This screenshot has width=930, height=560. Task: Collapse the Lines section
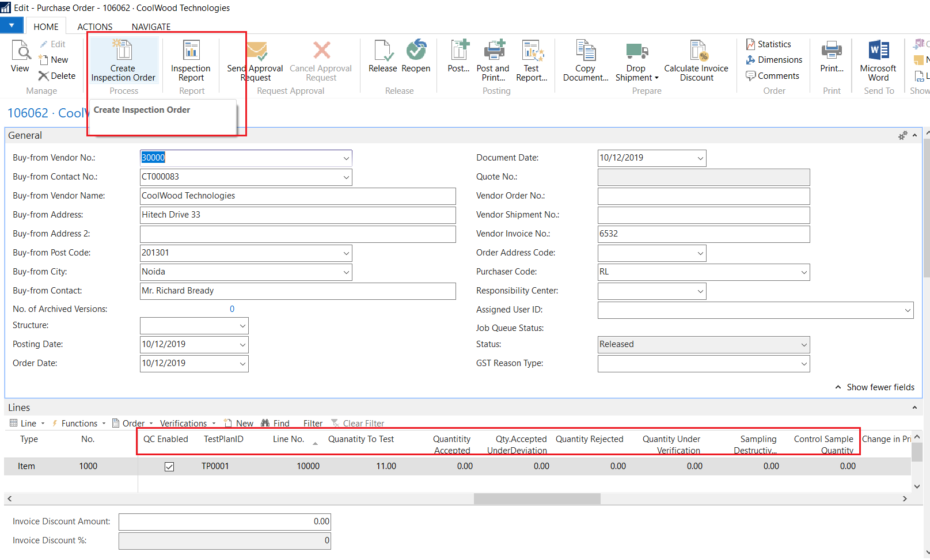pos(914,408)
